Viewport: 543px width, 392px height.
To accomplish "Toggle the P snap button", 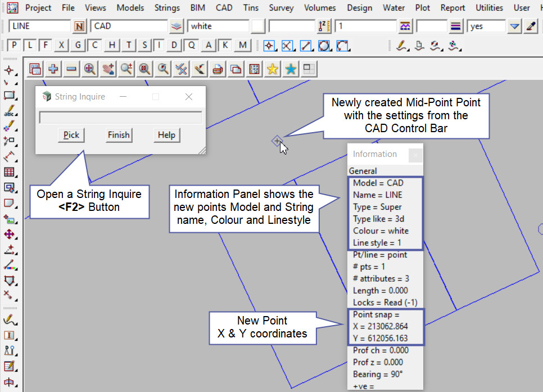I will (14, 46).
